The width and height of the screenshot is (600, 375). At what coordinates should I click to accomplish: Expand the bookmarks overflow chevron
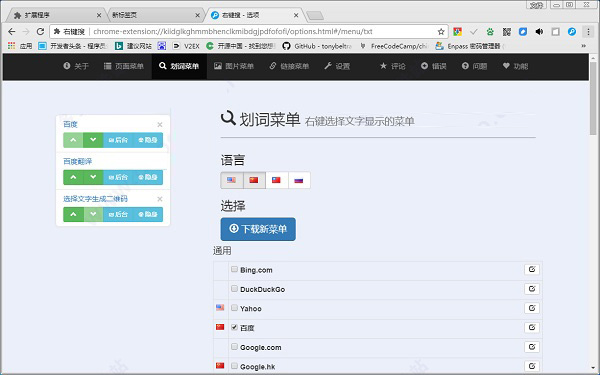coord(584,46)
